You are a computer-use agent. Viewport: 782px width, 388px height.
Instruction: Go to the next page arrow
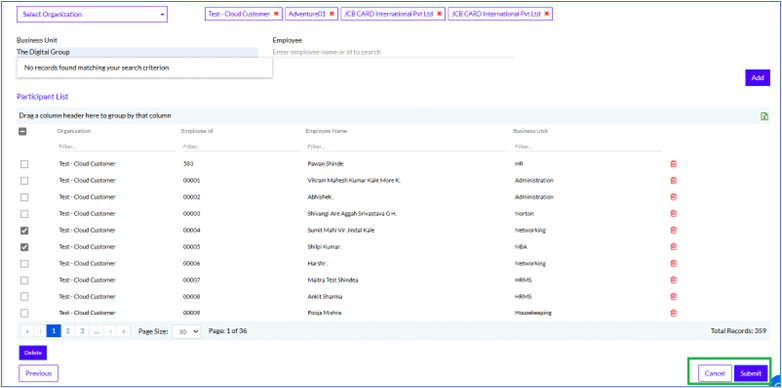click(x=110, y=331)
